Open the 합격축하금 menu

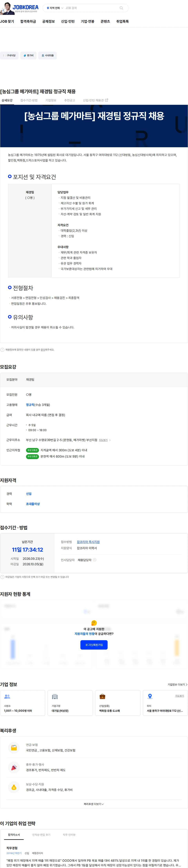(28, 21)
